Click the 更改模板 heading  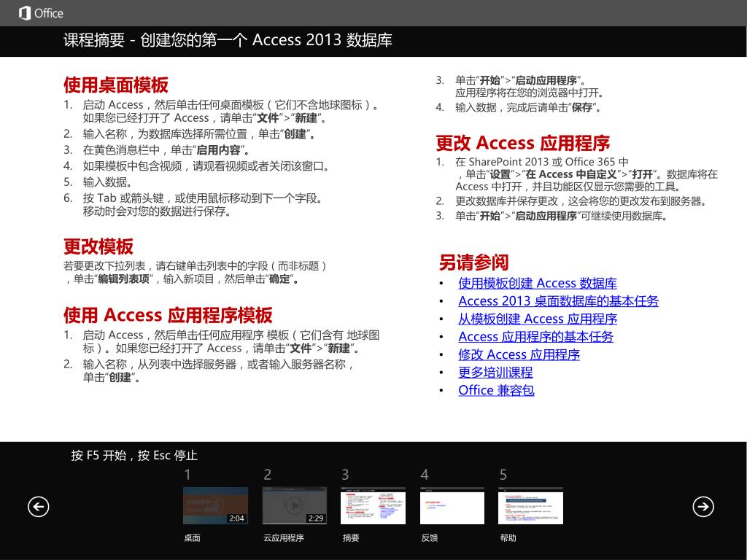click(x=98, y=246)
